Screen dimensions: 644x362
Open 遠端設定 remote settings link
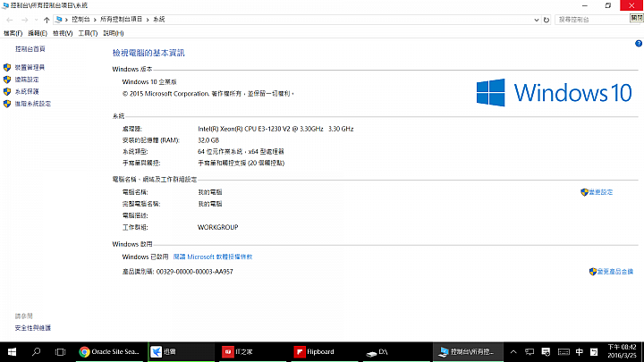coord(27,80)
